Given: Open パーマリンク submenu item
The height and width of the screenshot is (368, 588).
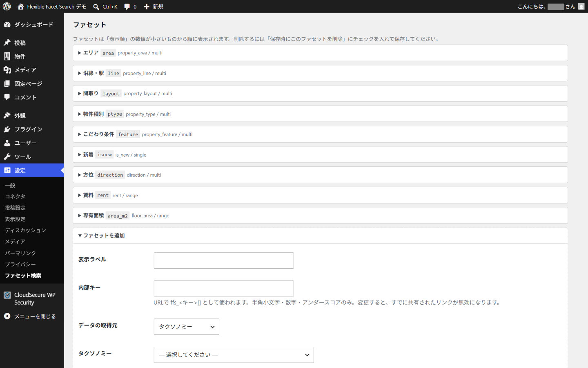Looking at the screenshot, I should (20, 253).
